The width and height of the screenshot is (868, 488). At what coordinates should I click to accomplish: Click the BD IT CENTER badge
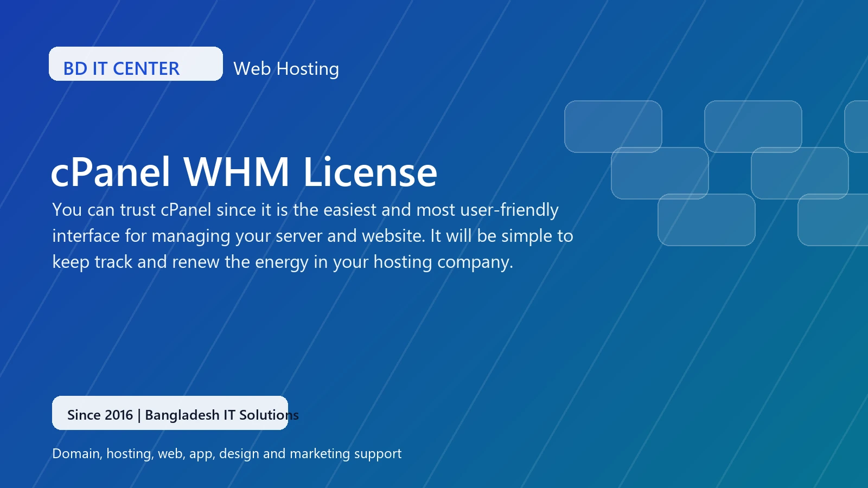136,64
